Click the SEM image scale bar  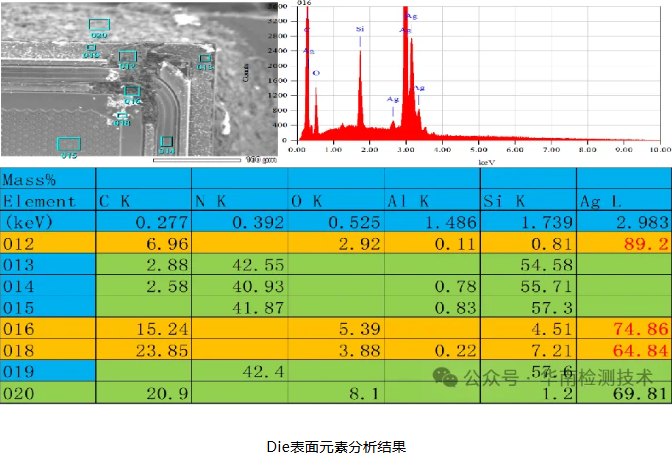click(x=197, y=160)
